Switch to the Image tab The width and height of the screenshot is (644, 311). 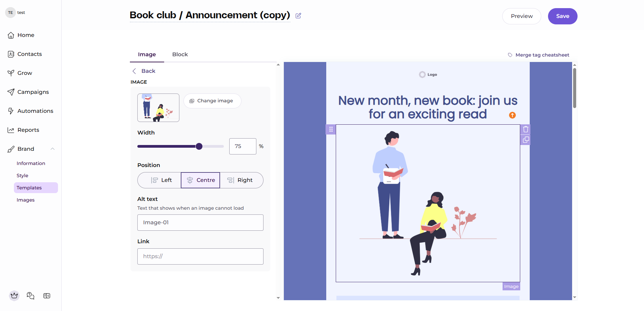(147, 54)
